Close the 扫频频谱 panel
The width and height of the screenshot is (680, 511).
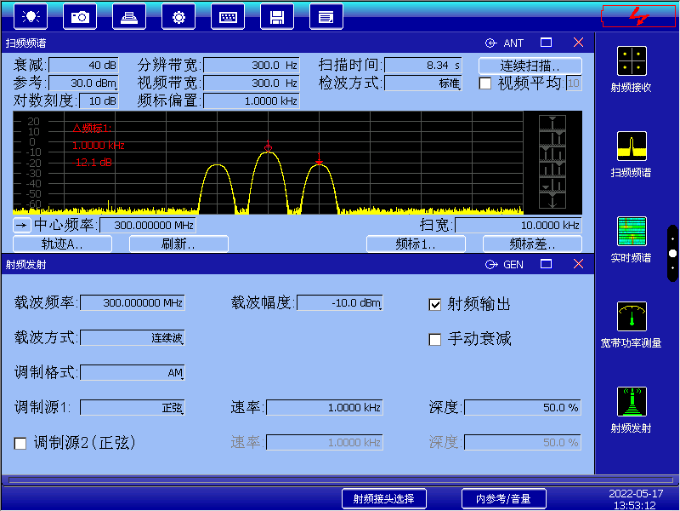pyautogui.click(x=579, y=43)
